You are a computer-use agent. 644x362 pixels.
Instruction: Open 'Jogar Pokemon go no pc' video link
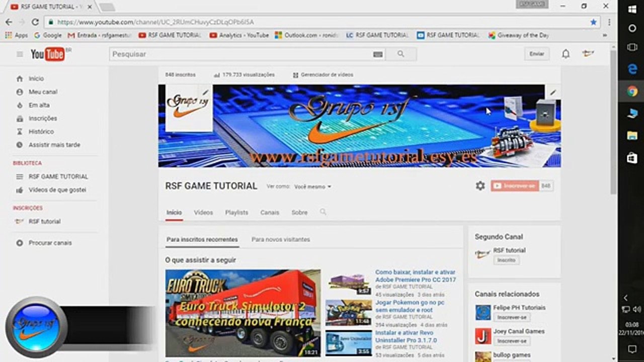coord(410,307)
